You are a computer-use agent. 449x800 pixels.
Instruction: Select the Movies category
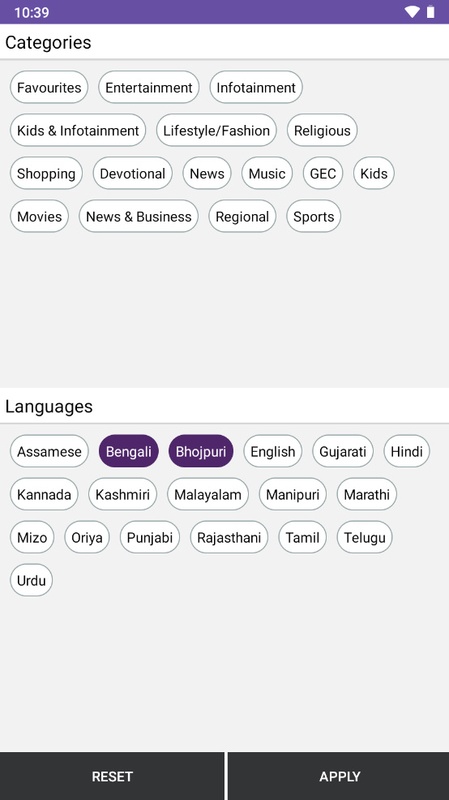39,216
